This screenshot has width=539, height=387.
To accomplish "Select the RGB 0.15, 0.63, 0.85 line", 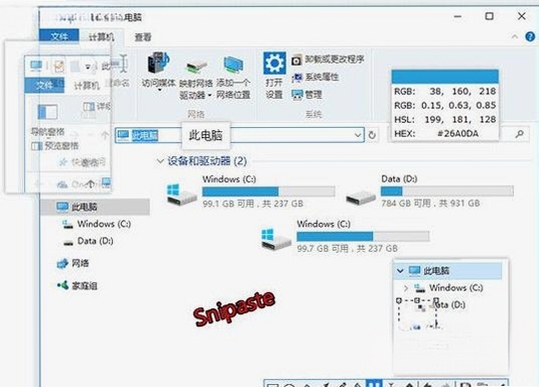I will (x=445, y=105).
